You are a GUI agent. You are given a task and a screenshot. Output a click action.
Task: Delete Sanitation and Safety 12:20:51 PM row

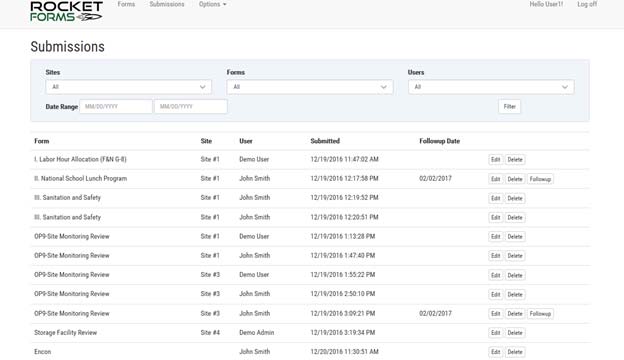click(x=515, y=218)
